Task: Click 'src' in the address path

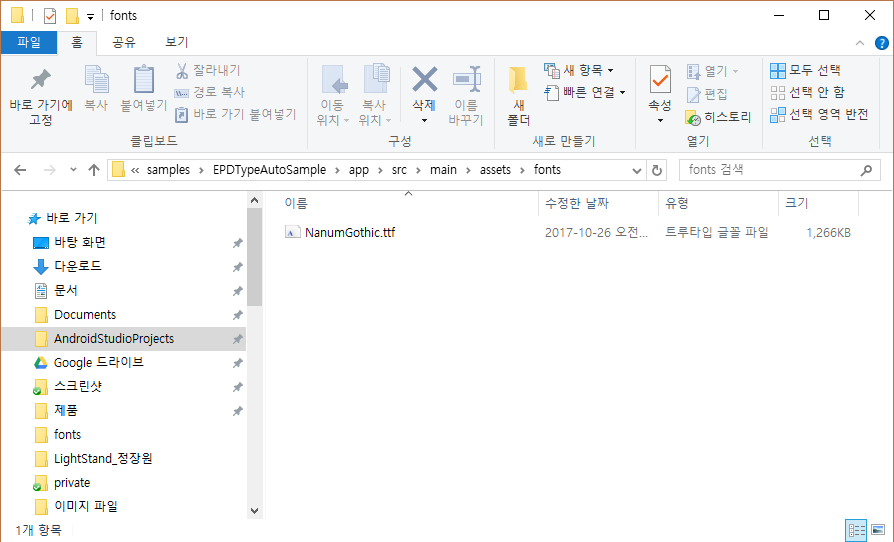Action: click(399, 170)
